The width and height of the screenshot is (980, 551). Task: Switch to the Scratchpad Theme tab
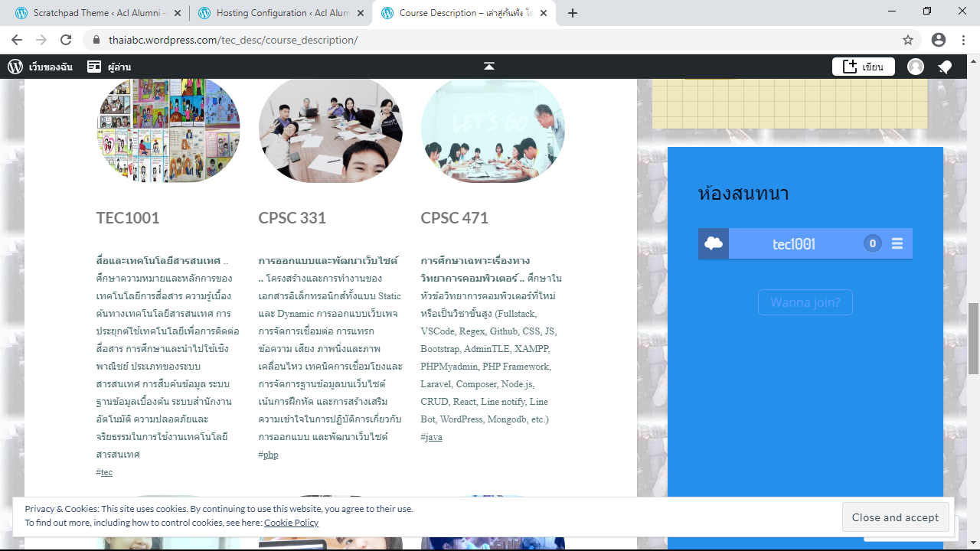(x=100, y=13)
